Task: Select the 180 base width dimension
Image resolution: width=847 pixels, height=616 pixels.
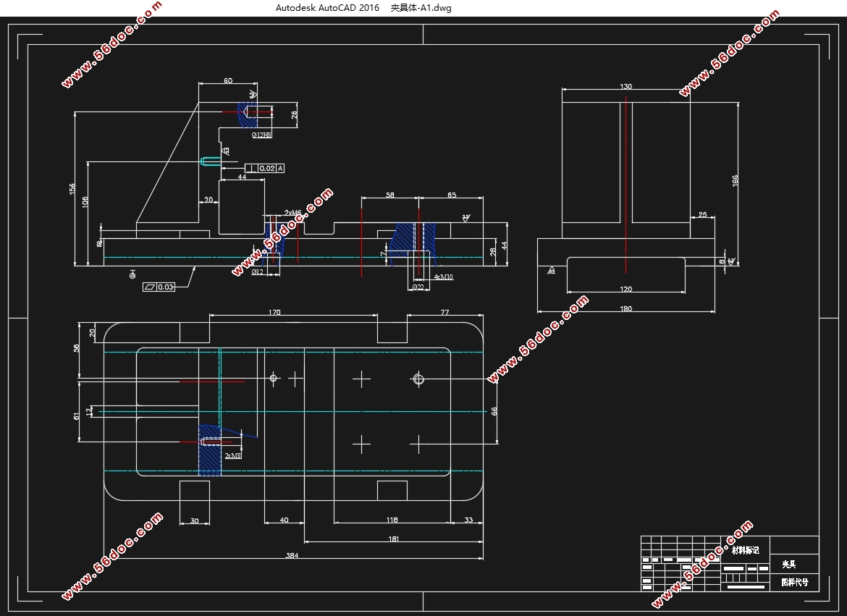Action: pyautogui.click(x=625, y=308)
